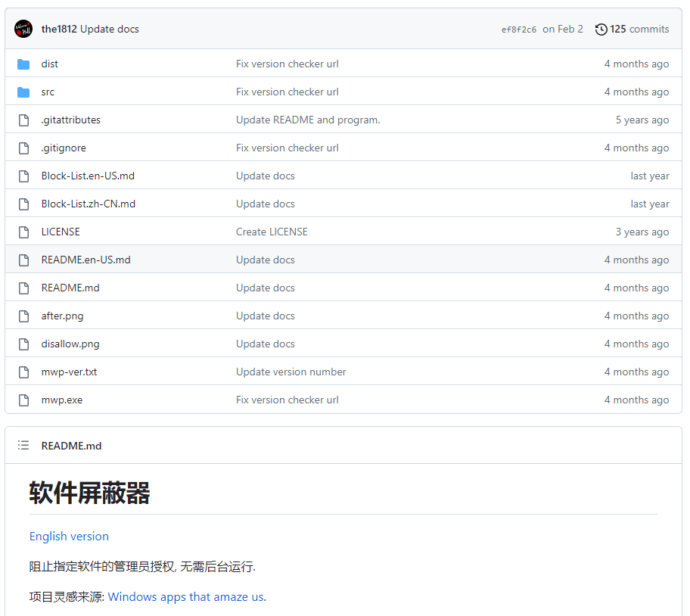Open "Update docs" commit for after.png

tap(266, 316)
